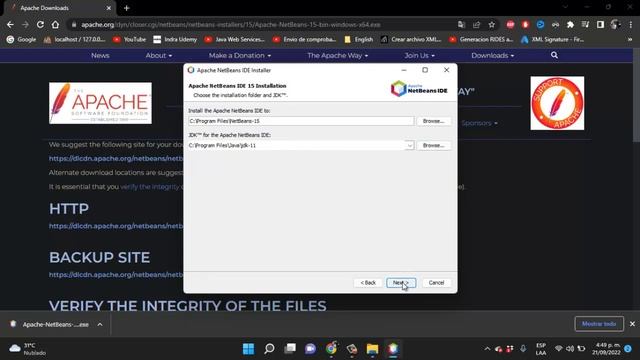Open the Windows Start button

point(248,349)
